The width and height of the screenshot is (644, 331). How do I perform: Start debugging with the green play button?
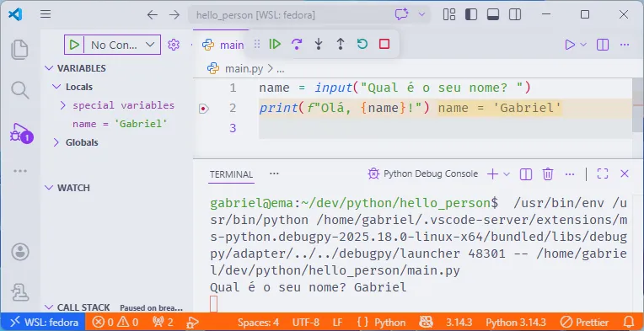click(74, 45)
